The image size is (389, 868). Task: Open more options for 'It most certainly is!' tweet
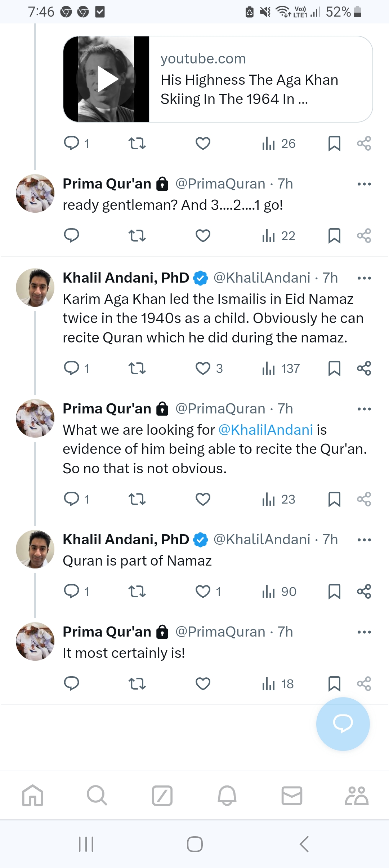click(x=364, y=632)
